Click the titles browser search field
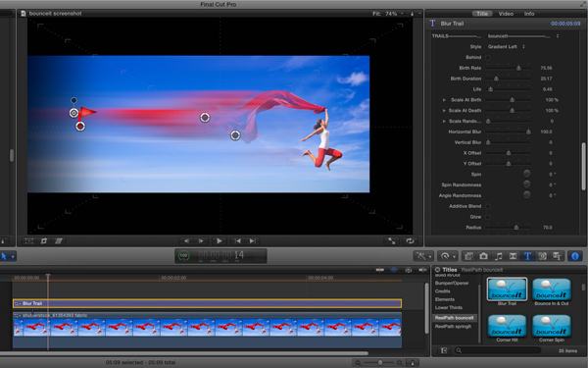Screen dimensions: 588x368 point(498,350)
